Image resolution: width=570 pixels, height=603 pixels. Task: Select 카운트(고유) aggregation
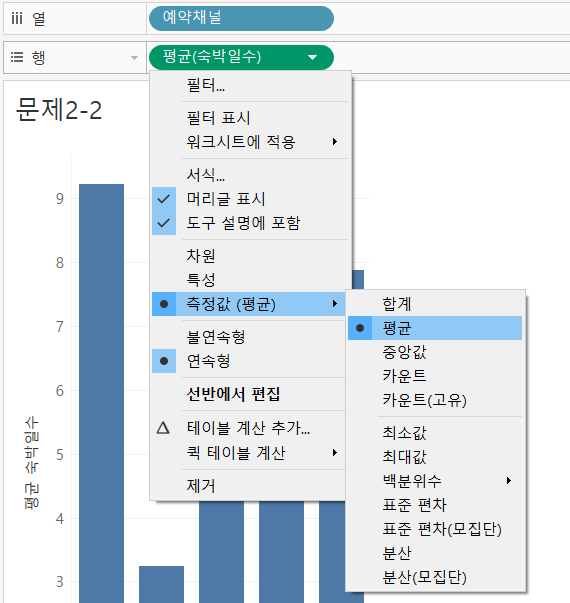tap(435, 400)
